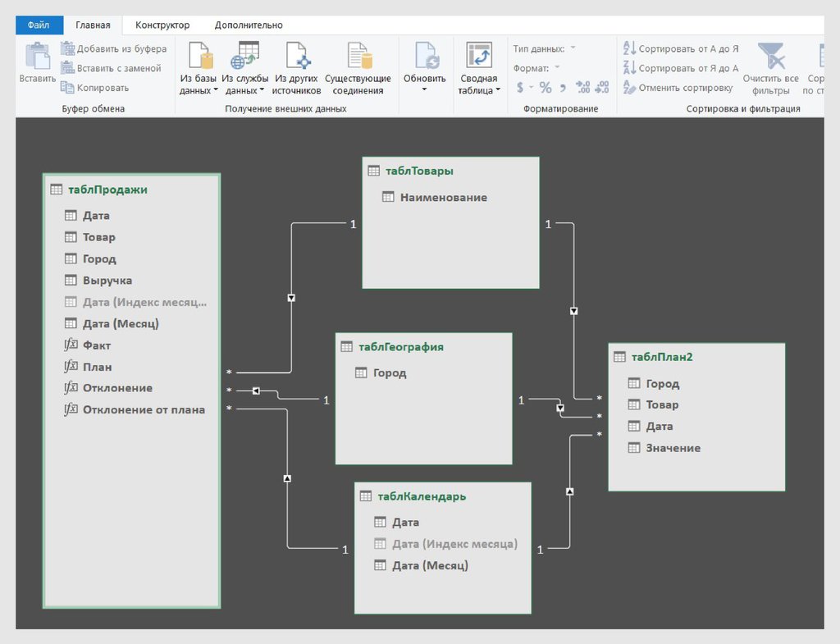The image size is (840, 644).
Task: Click Из других источников icon
Action: 296,57
